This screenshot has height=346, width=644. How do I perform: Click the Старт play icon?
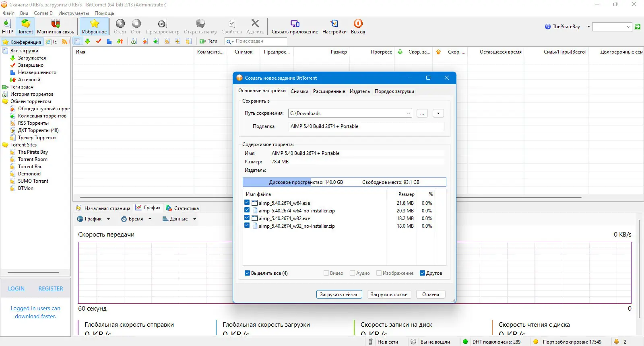point(120,23)
